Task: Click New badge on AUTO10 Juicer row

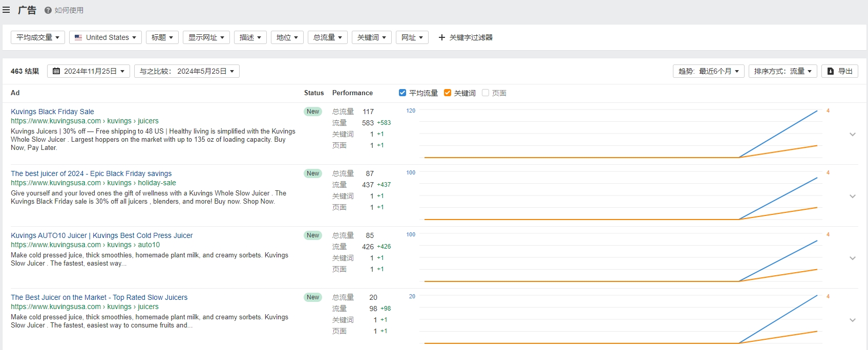Action: (x=313, y=235)
